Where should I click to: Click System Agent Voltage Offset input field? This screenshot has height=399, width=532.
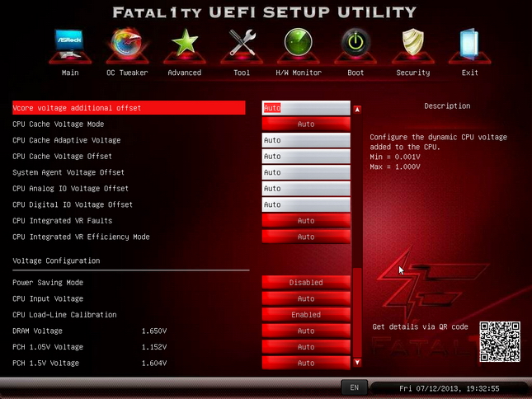click(306, 172)
